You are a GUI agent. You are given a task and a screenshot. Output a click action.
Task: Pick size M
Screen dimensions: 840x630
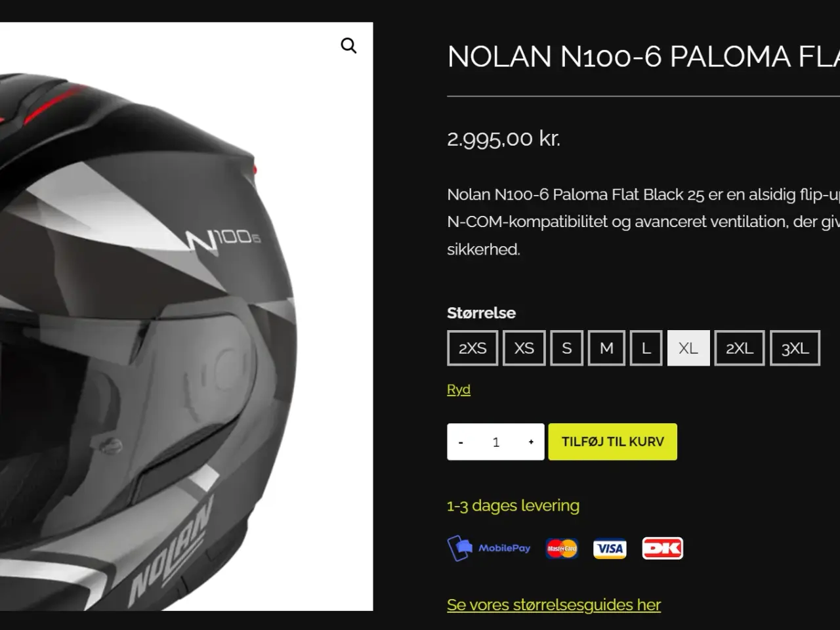606,348
